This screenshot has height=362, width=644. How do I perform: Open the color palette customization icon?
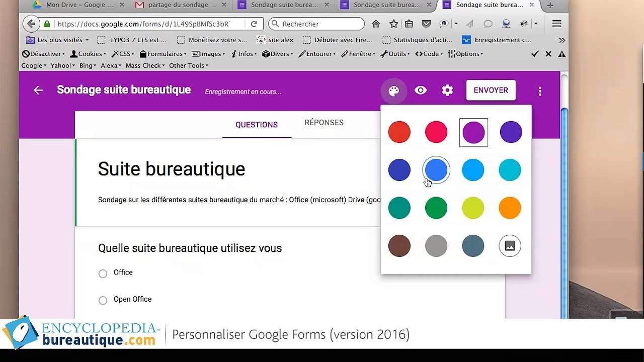pos(394,90)
